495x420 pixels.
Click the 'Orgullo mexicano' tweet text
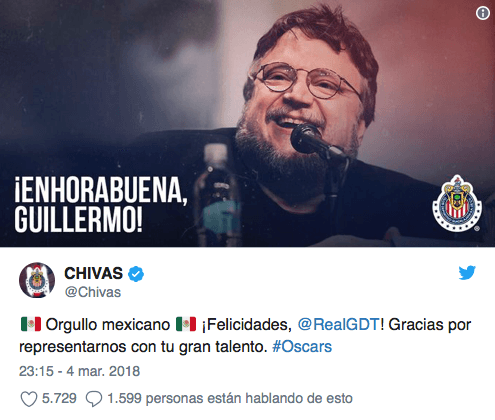coord(108,324)
